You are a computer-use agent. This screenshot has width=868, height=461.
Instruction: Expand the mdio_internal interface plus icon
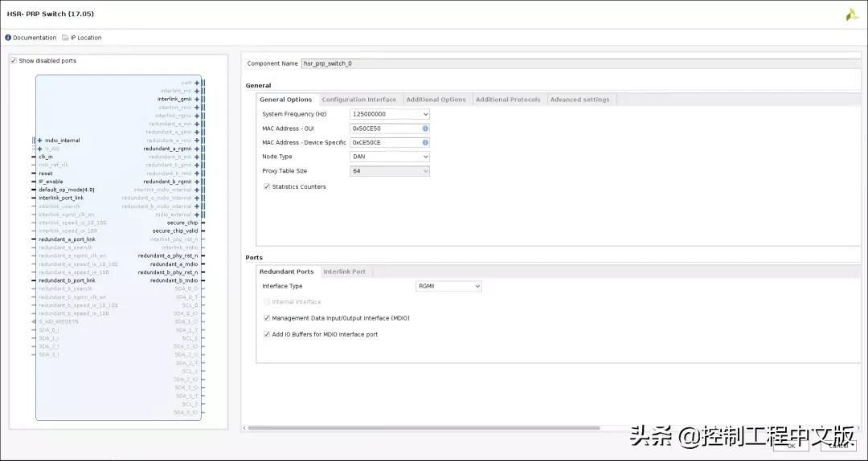(40, 141)
